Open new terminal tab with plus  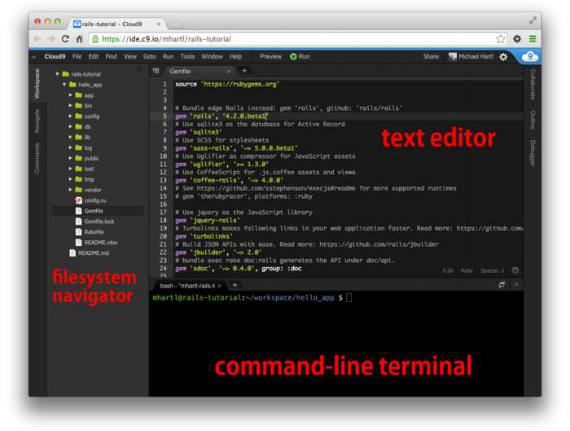pyautogui.click(x=235, y=285)
